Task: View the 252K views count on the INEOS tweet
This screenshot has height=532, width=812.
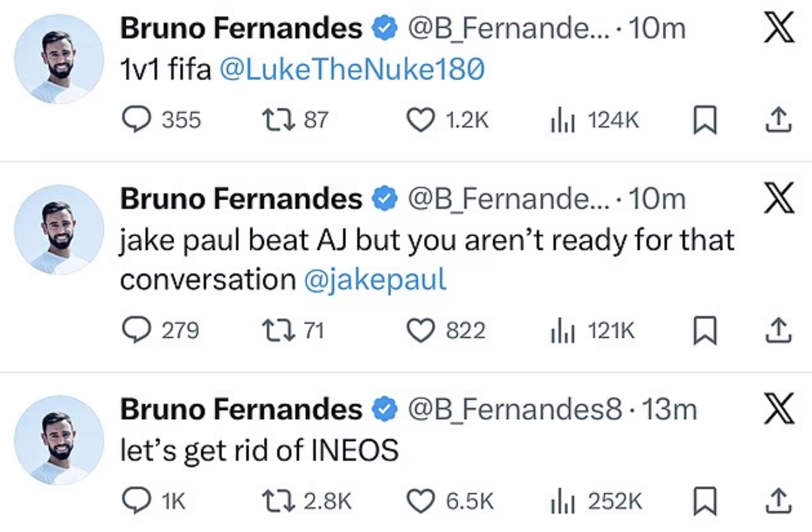Action: click(x=596, y=501)
